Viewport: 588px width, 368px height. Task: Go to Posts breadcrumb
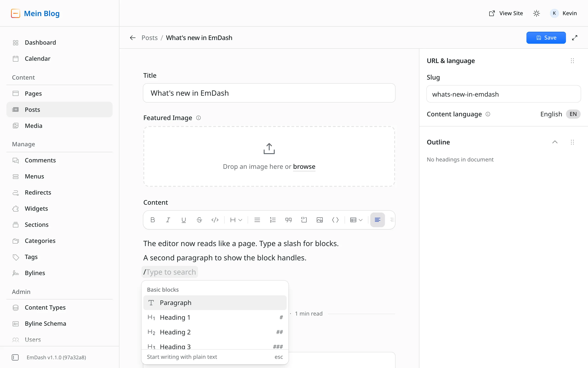tap(150, 38)
